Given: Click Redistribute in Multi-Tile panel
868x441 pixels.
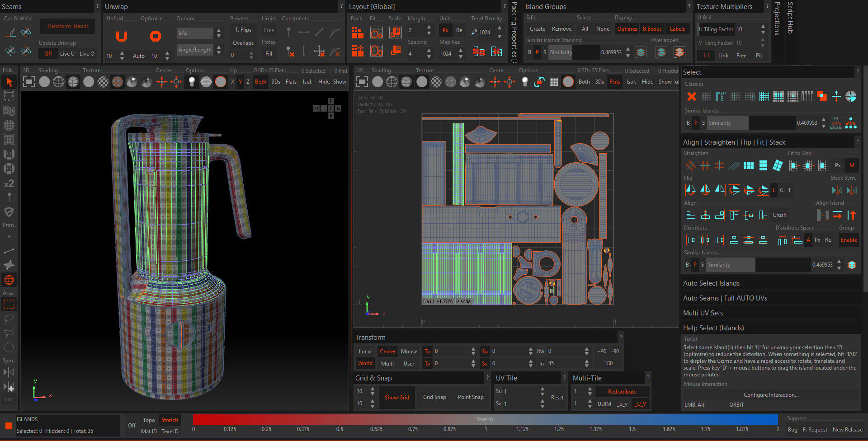Looking at the screenshot, I should [622, 392].
